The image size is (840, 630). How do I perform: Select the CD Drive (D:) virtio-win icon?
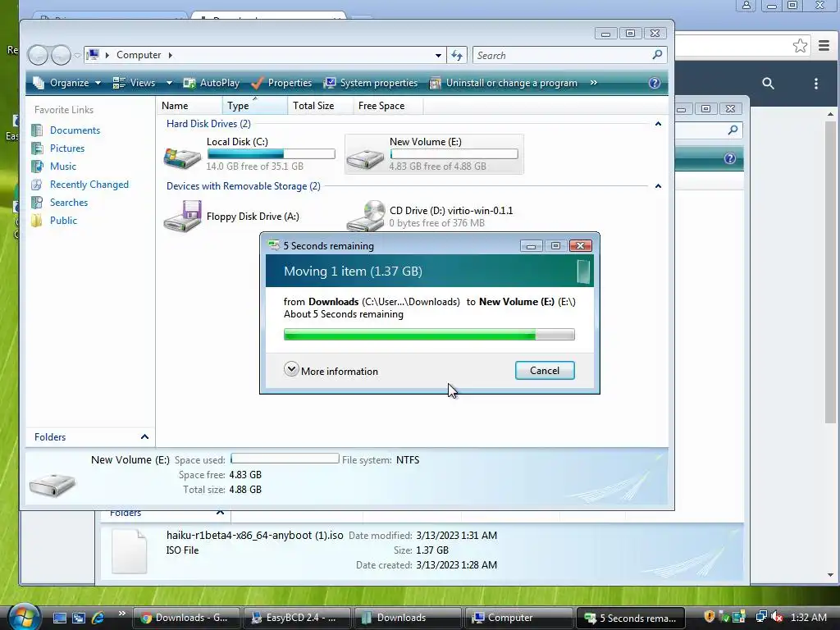(x=365, y=216)
